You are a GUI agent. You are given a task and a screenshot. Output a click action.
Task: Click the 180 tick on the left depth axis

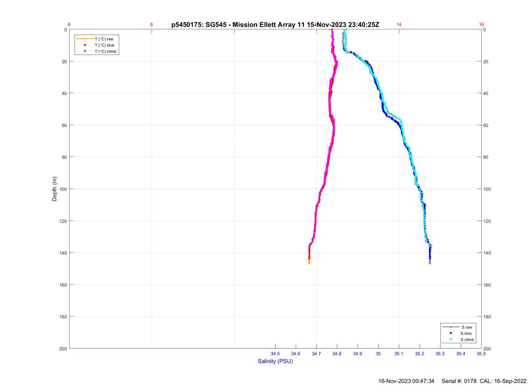pos(63,317)
